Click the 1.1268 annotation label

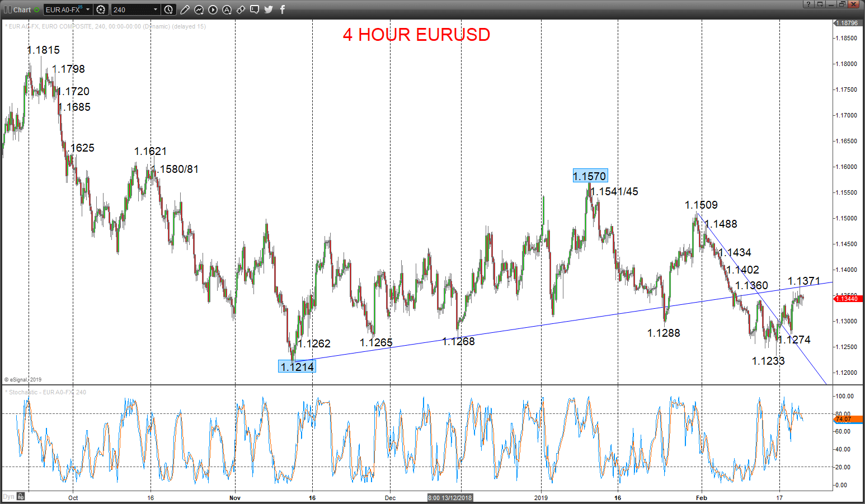[458, 341]
